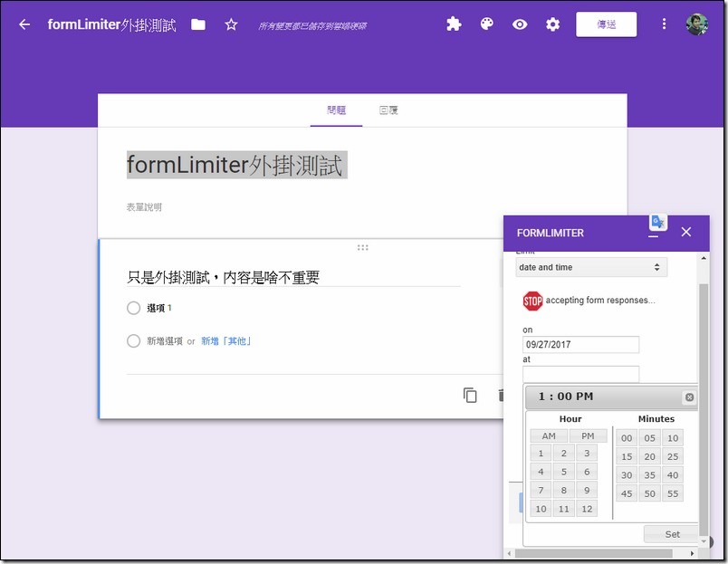The width and height of the screenshot is (728, 564).
Task: Click 新增「其他」 add other link
Action: [226, 341]
